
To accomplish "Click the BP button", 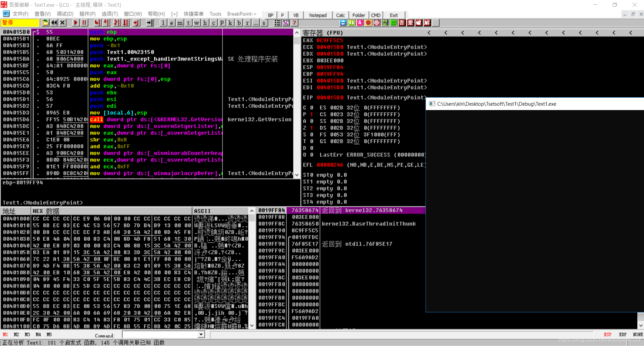I will (271, 15).
